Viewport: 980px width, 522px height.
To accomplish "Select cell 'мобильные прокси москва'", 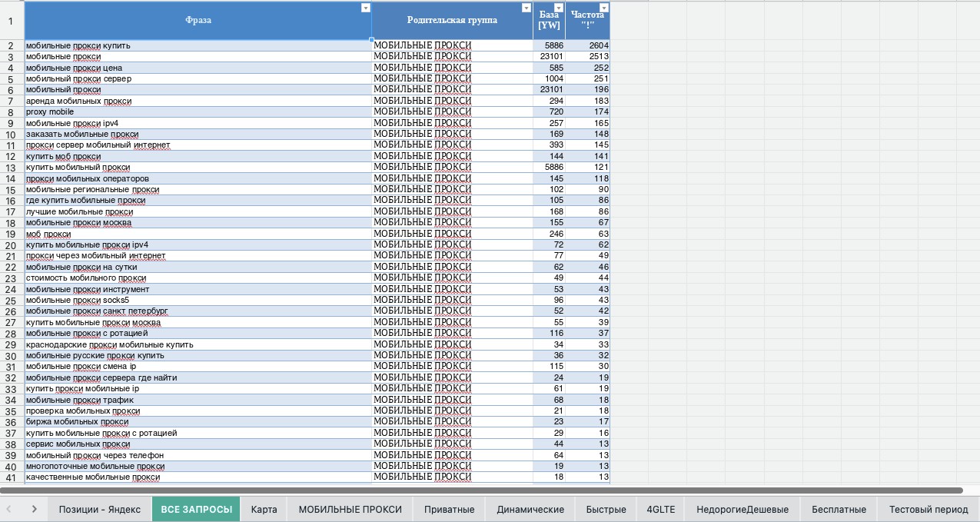I will pos(198,222).
